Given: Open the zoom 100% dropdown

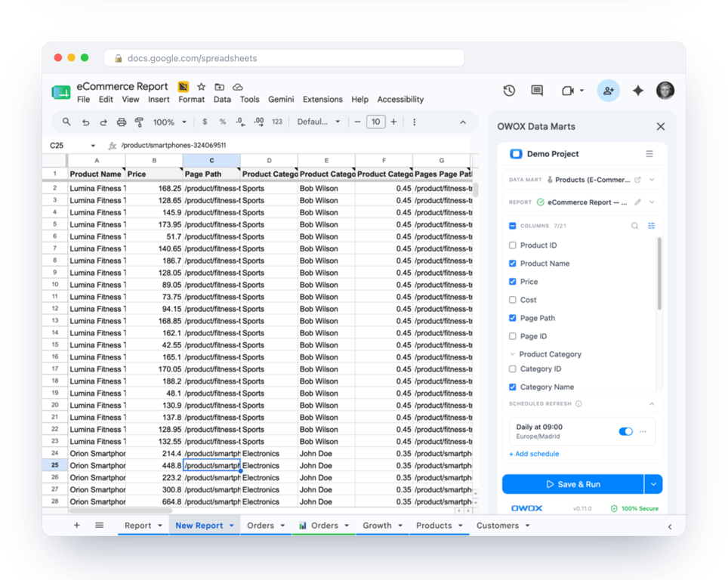Looking at the screenshot, I should coord(170,122).
